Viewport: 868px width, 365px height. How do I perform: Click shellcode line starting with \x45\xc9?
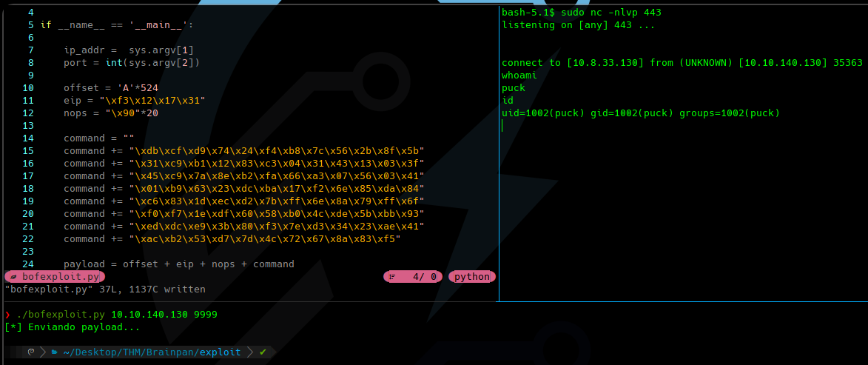coord(244,176)
